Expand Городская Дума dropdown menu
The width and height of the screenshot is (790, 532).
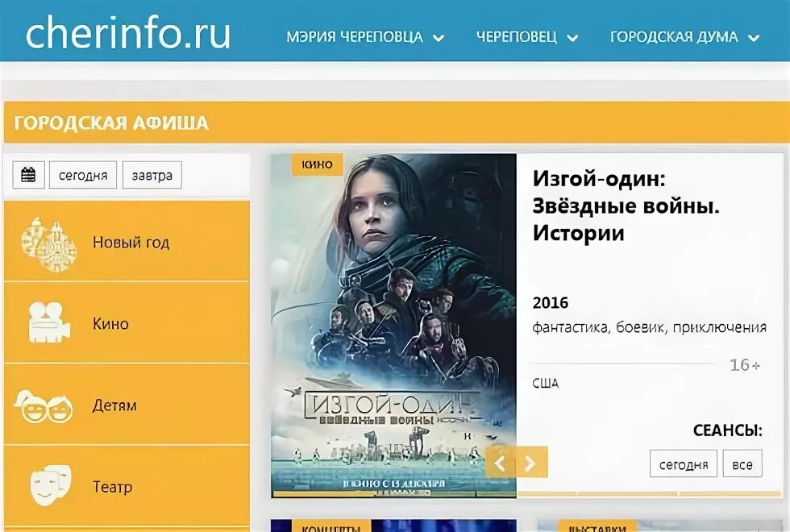point(684,37)
